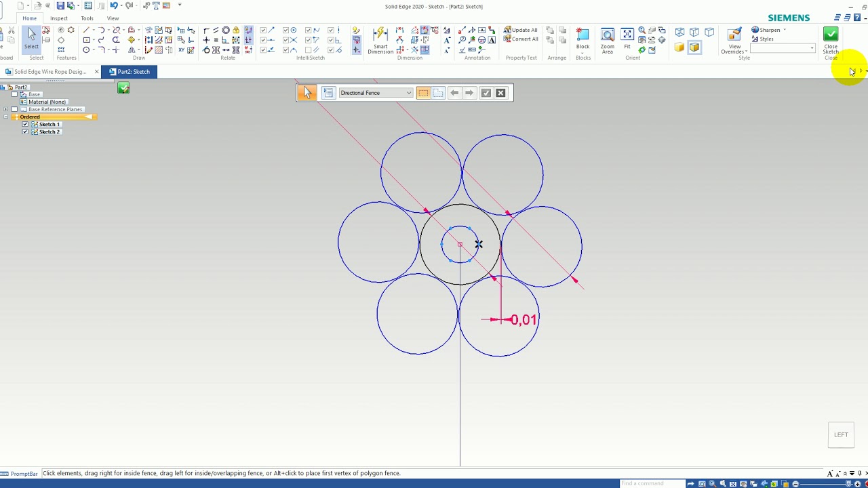Accept the fence with the checkmark button
The image size is (868, 488).
(x=486, y=93)
